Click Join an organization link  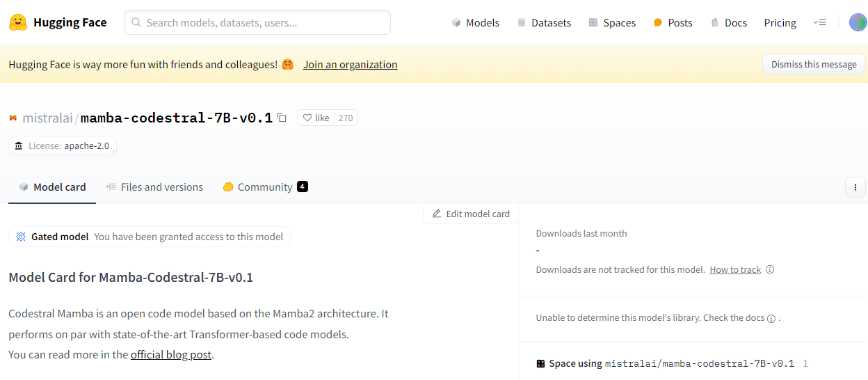[x=350, y=64]
